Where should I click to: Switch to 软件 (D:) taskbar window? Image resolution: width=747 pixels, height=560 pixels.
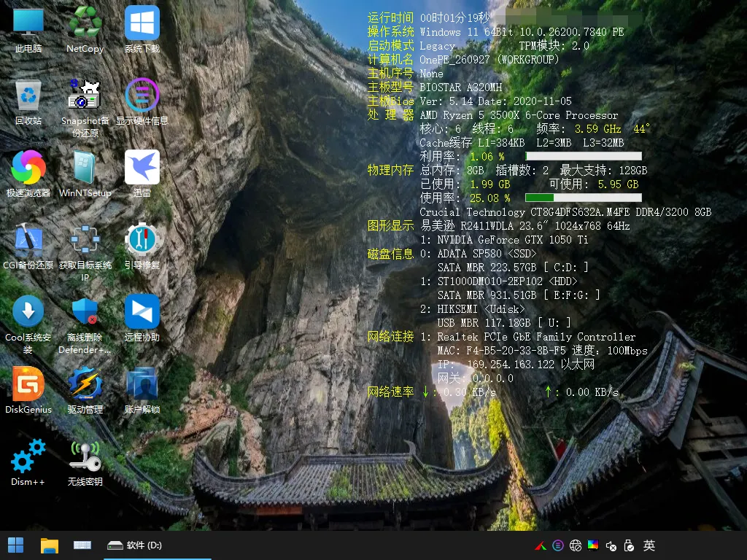click(x=158, y=545)
